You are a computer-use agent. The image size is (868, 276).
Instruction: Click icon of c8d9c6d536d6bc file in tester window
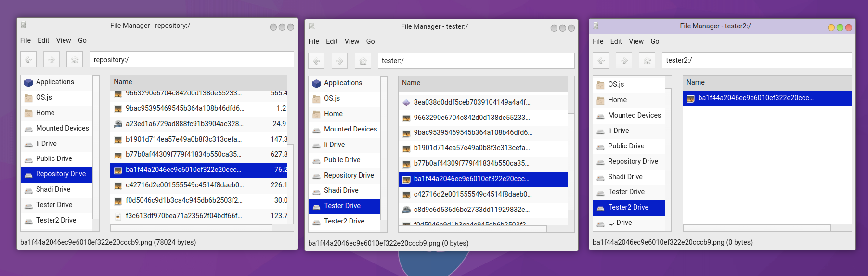point(406,210)
